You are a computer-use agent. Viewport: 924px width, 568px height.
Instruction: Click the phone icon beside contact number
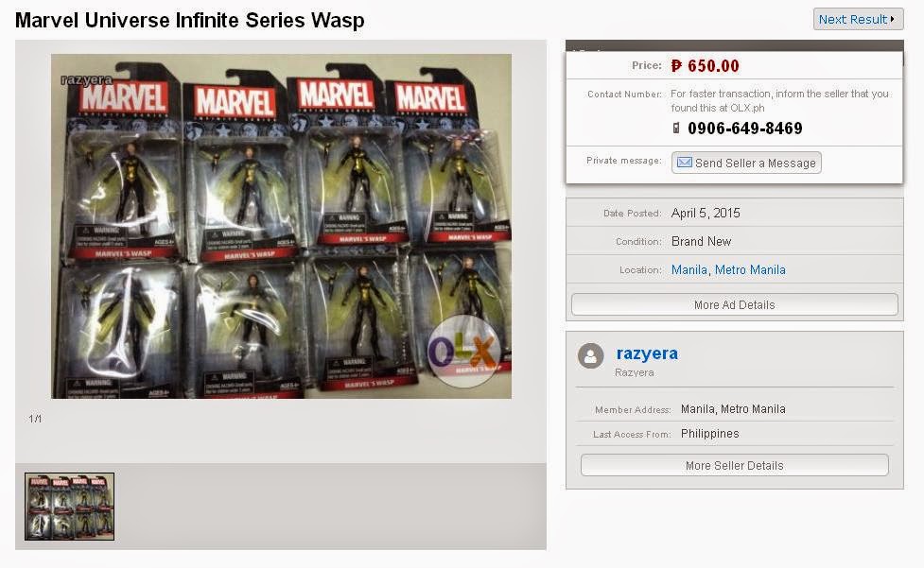click(x=676, y=128)
